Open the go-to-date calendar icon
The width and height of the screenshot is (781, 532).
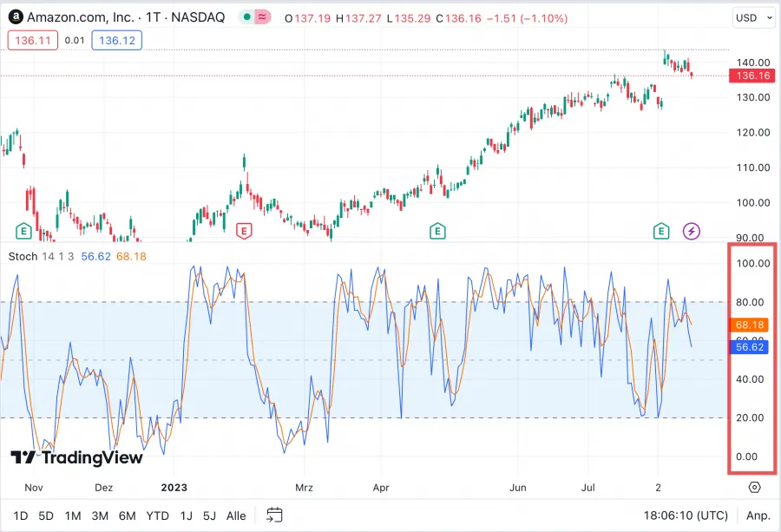point(274,515)
